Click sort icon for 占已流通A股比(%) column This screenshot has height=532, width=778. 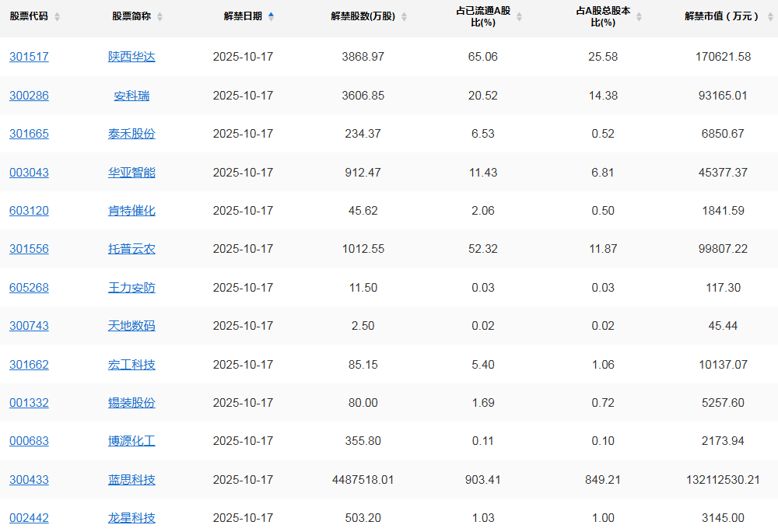(x=519, y=16)
